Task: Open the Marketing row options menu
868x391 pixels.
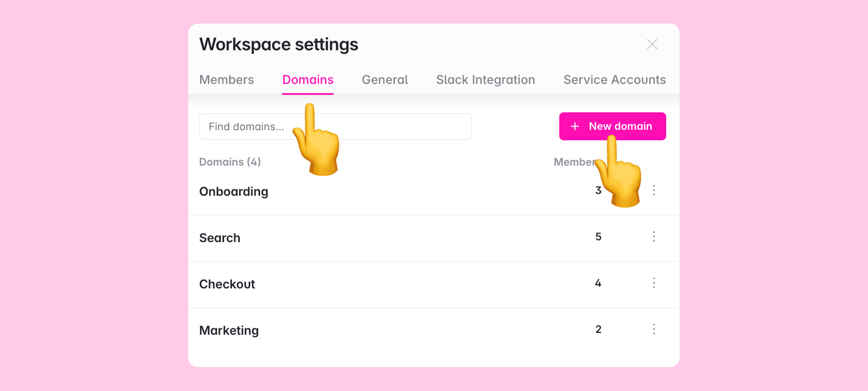Action: pos(654,329)
